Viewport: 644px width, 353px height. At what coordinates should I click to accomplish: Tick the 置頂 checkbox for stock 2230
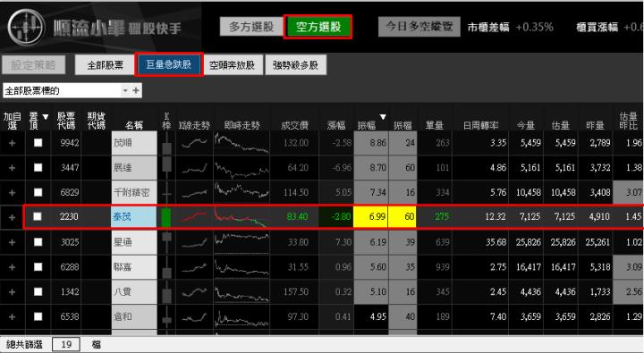[x=37, y=216]
